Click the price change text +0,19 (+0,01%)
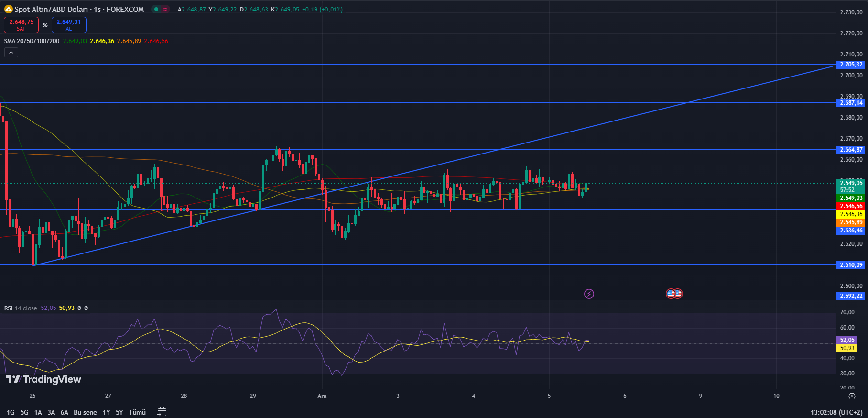Viewport: 868px width, 418px height. coord(322,9)
